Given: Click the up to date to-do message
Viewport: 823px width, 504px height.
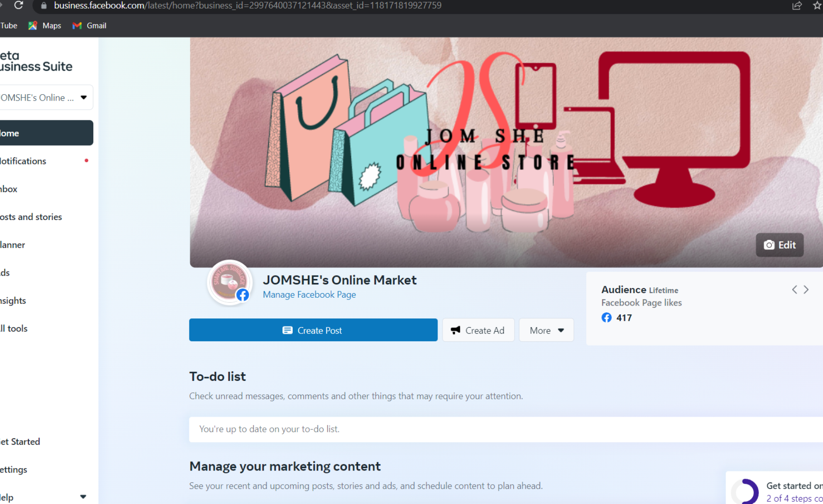Looking at the screenshot, I should coord(269,429).
